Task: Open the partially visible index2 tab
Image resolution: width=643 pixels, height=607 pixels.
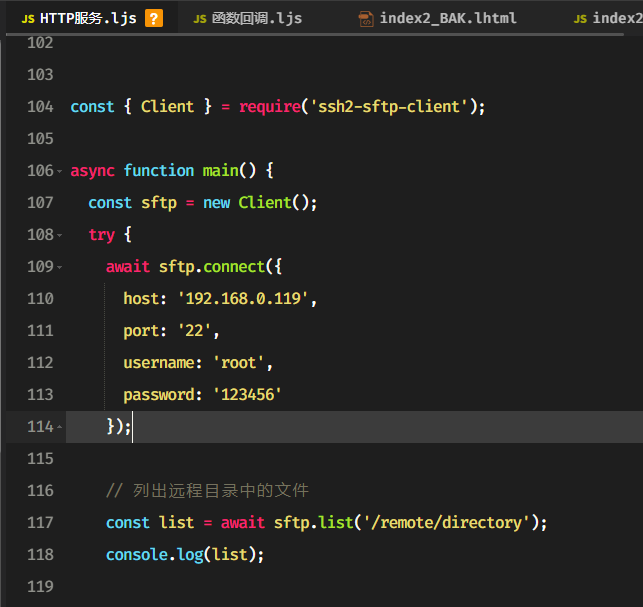Action: (x=608, y=18)
